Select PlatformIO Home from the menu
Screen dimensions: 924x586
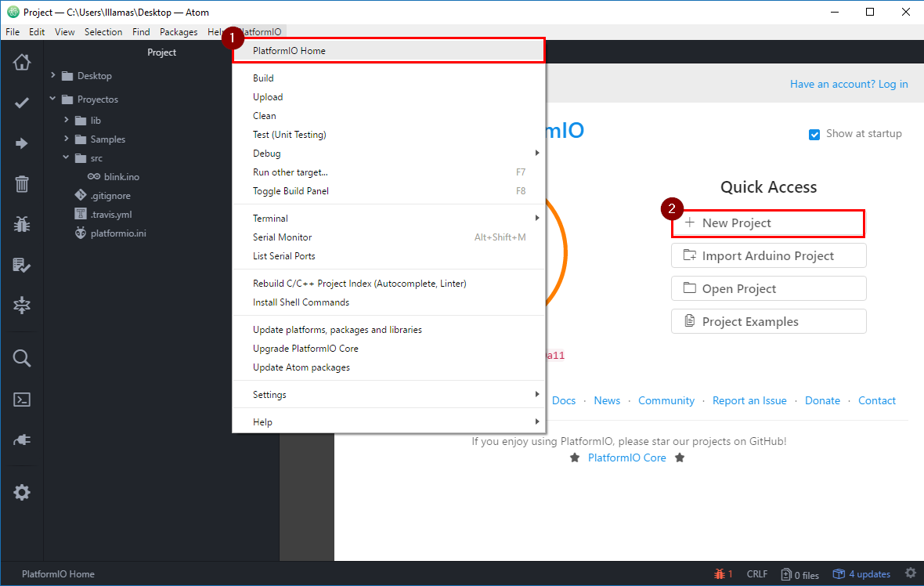[x=389, y=51]
